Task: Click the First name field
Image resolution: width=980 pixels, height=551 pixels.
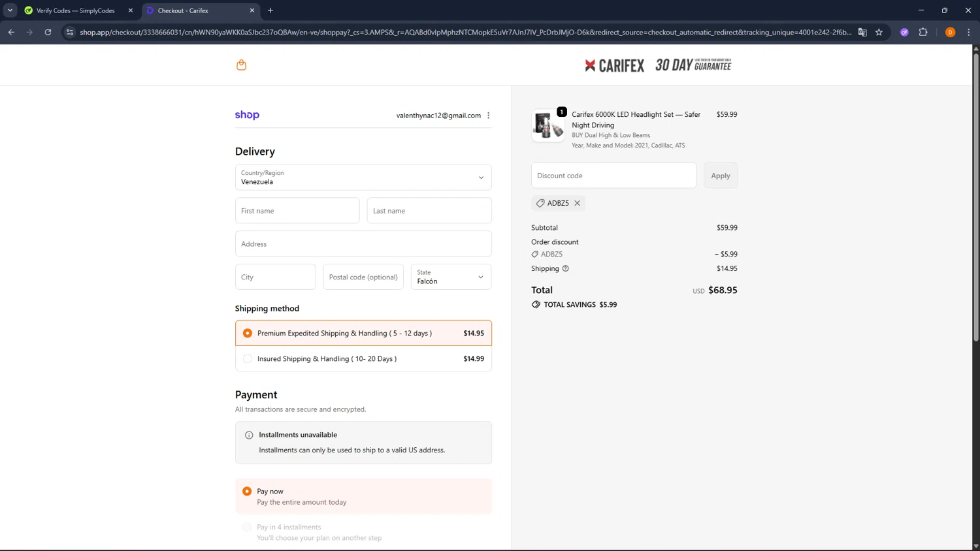Action: click(297, 211)
